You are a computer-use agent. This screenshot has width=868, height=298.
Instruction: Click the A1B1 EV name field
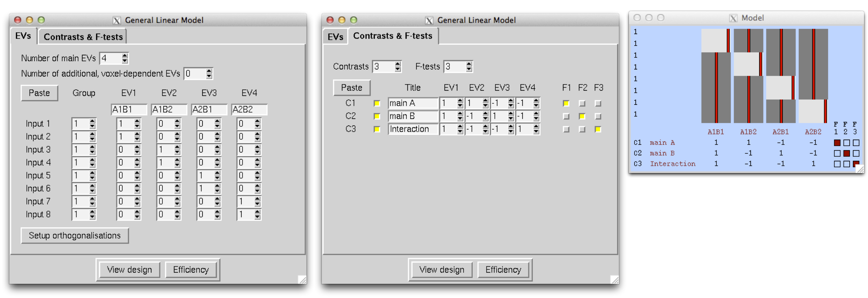[x=128, y=109]
